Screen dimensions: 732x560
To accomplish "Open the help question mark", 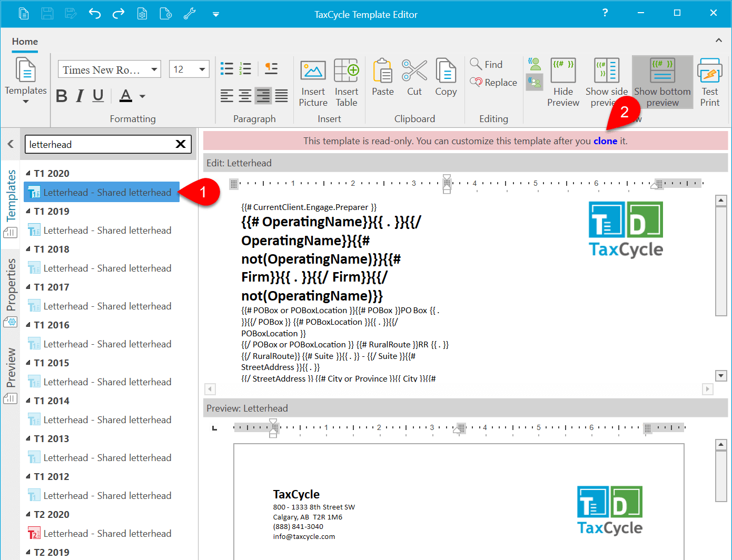I will coord(605,13).
